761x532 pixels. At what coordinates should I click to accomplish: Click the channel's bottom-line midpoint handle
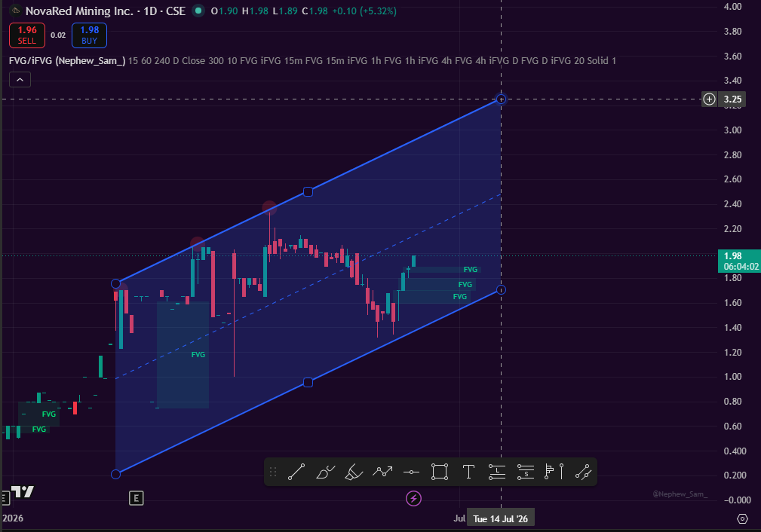308,383
